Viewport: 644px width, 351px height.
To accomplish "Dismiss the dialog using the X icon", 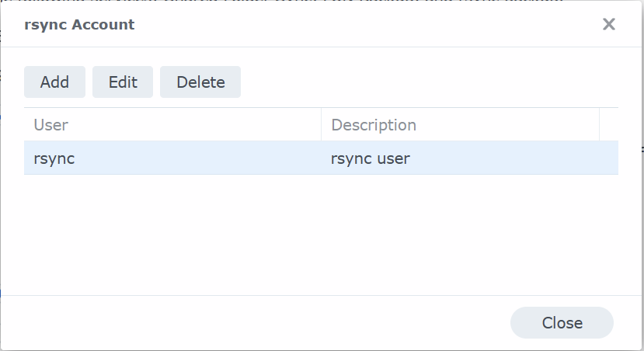I will click(x=609, y=24).
